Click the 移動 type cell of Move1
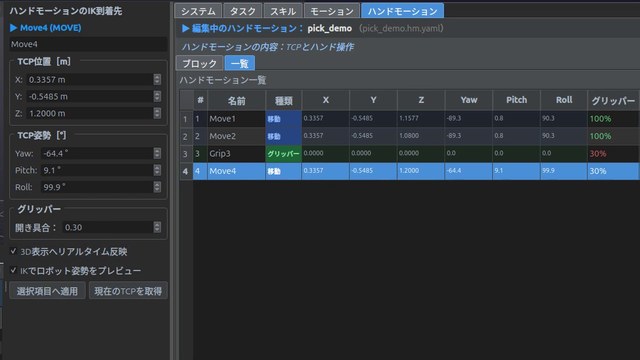 pos(283,119)
